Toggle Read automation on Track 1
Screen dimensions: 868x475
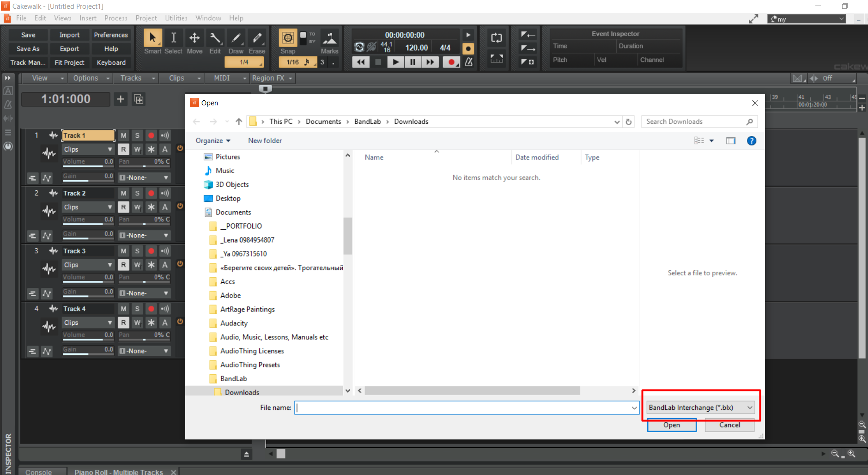click(123, 149)
